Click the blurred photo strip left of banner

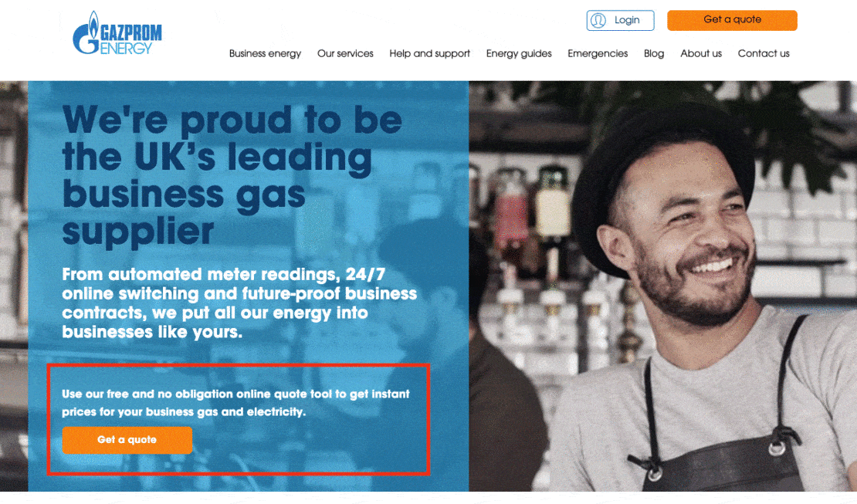coord(14,286)
